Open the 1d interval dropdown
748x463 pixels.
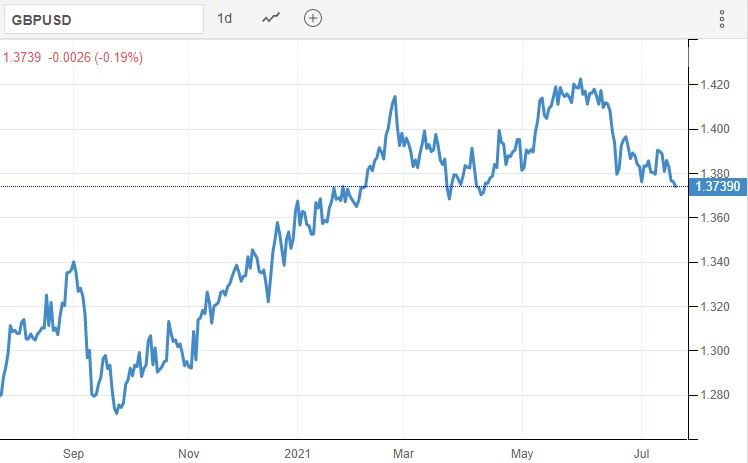point(225,19)
